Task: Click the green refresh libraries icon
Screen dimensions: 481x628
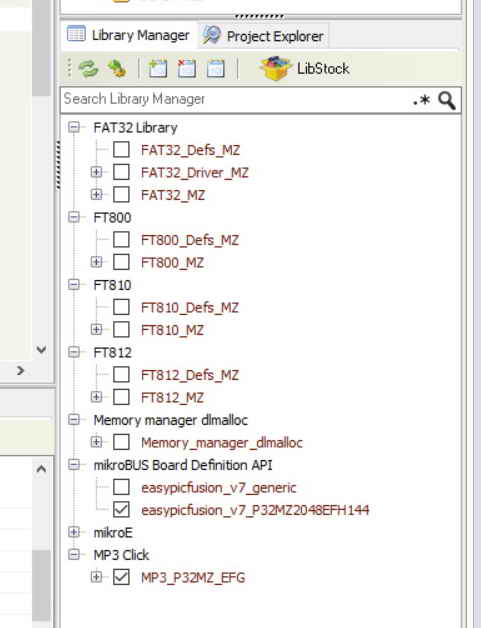Action: (x=88, y=68)
